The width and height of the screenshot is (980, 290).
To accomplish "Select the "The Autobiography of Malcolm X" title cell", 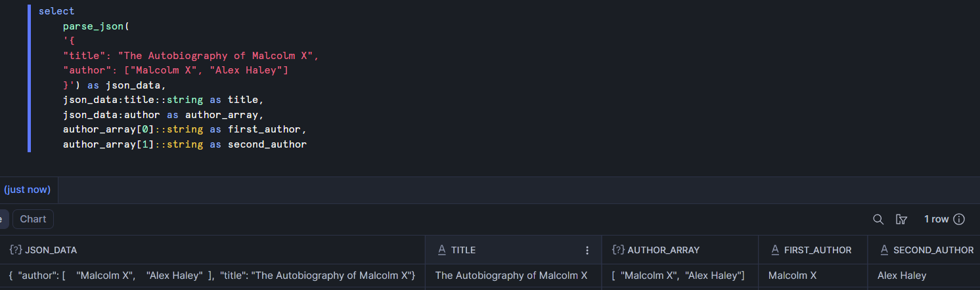I will click(511, 276).
